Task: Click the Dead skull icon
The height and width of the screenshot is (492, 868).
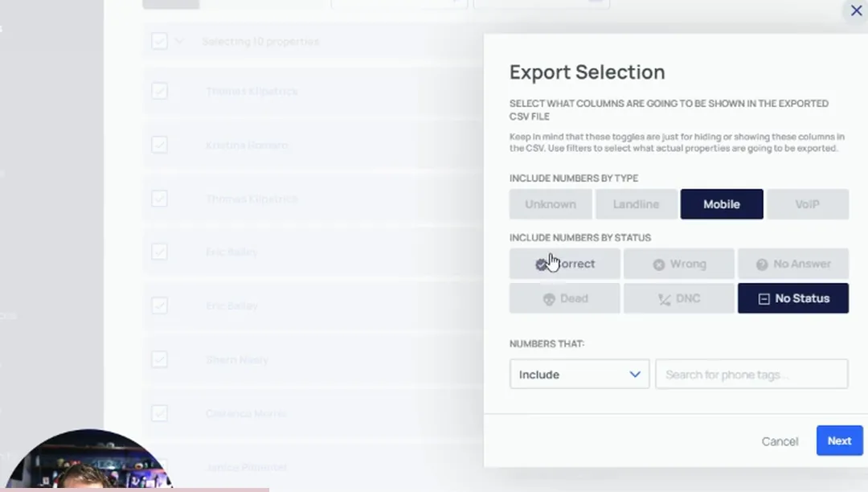Action: coord(549,299)
